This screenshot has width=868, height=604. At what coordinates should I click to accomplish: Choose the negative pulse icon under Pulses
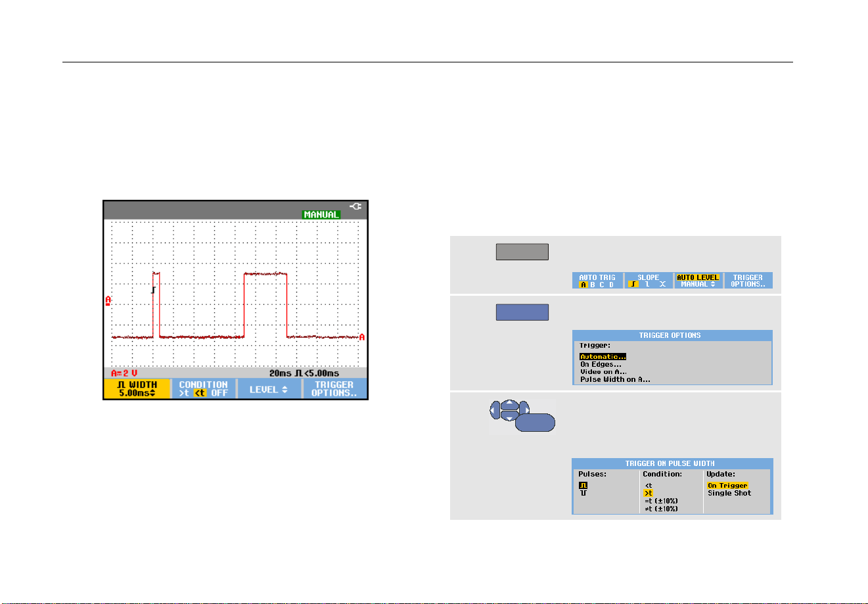click(x=583, y=493)
